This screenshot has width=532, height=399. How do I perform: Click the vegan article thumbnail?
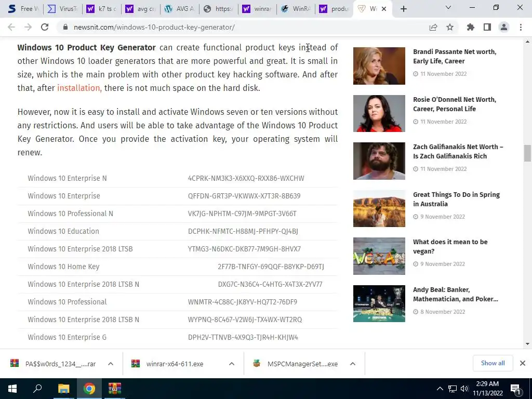[x=379, y=256]
